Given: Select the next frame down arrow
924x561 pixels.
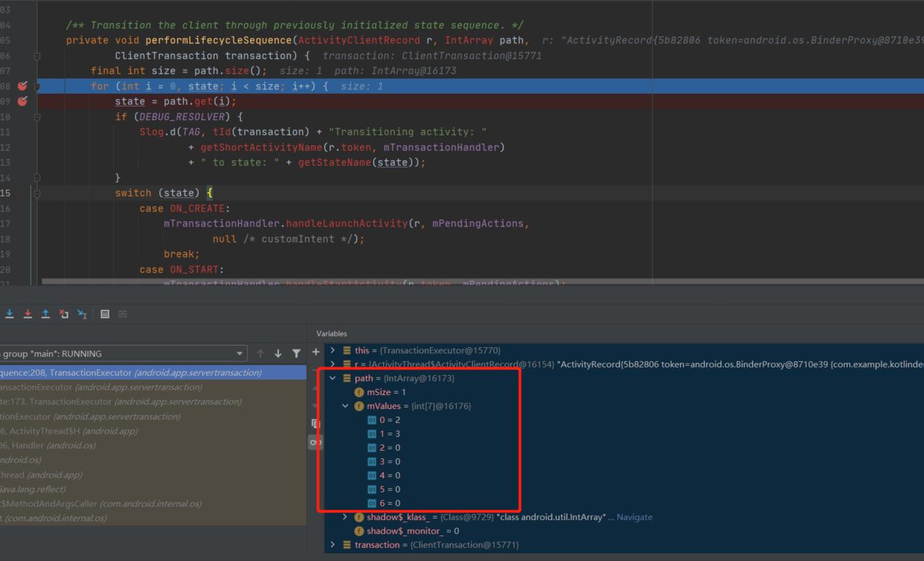Looking at the screenshot, I should click(x=278, y=353).
